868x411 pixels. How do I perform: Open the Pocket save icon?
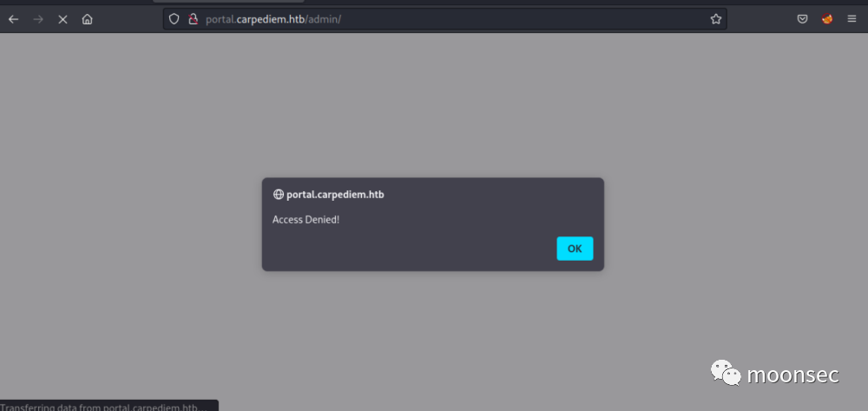click(802, 19)
